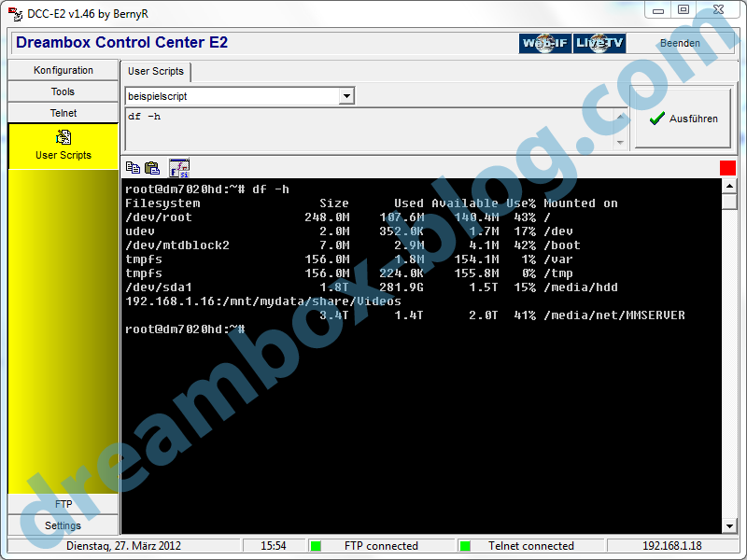Open the Telnet section
This screenshot has height=560, width=747.
click(63, 113)
